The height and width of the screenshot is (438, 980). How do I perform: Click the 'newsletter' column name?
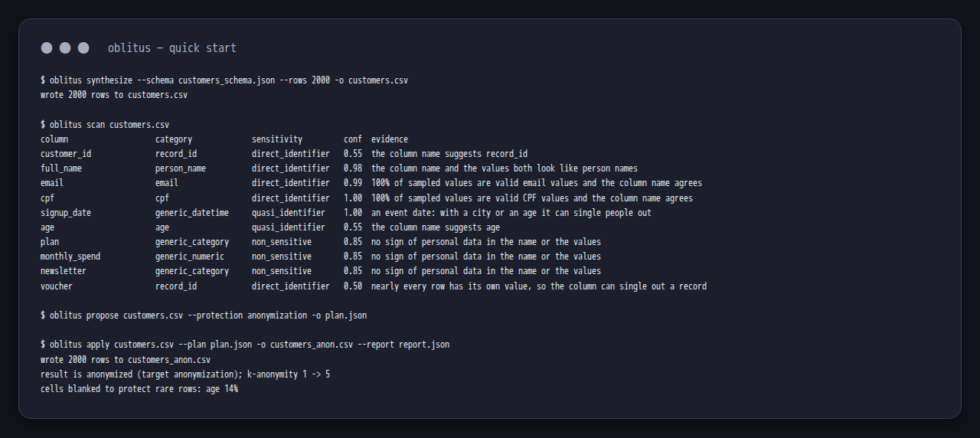[x=64, y=271]
